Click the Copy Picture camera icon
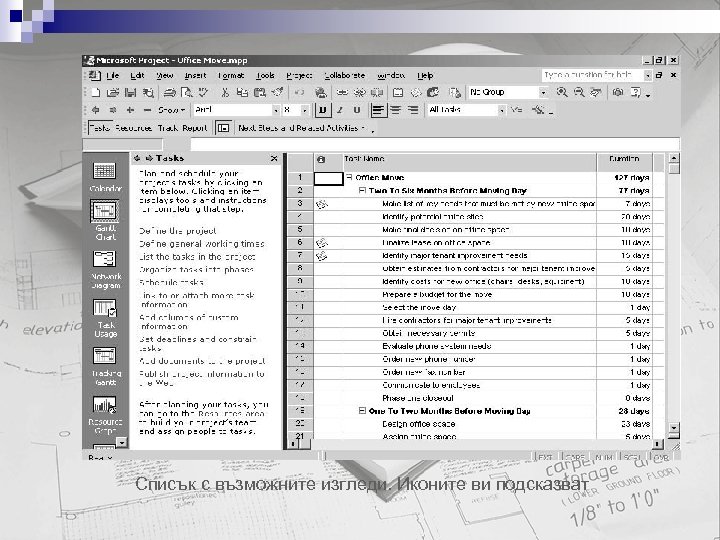This screenshot has height=540, width=720. point(618,93)
